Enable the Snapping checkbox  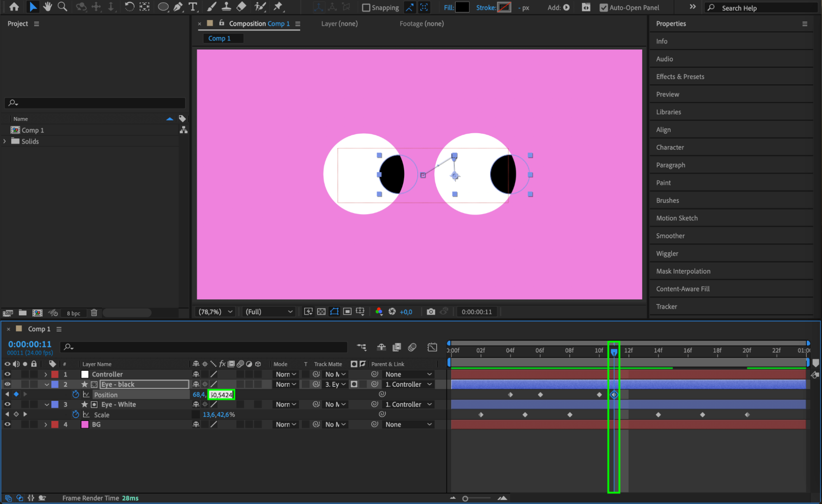point(366,7)
